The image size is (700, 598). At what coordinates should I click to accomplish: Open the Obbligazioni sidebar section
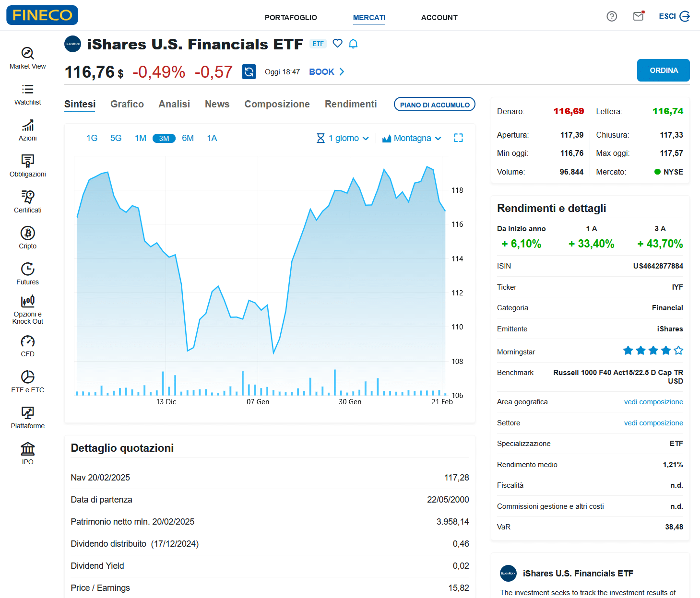(28, 166)
